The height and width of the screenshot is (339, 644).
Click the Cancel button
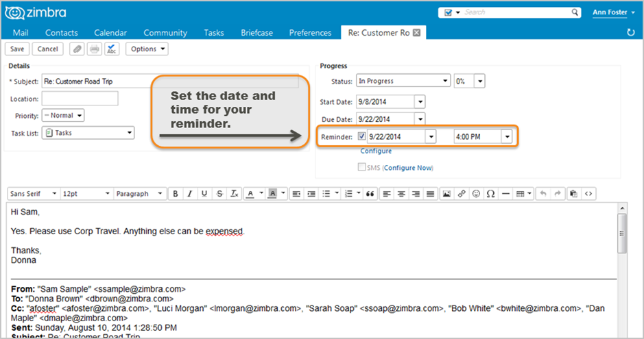47,49
